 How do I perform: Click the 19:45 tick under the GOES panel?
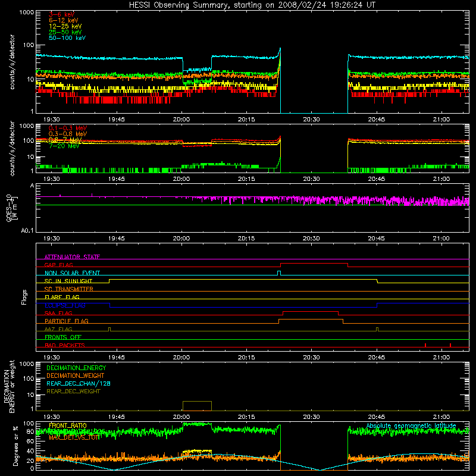117,239
